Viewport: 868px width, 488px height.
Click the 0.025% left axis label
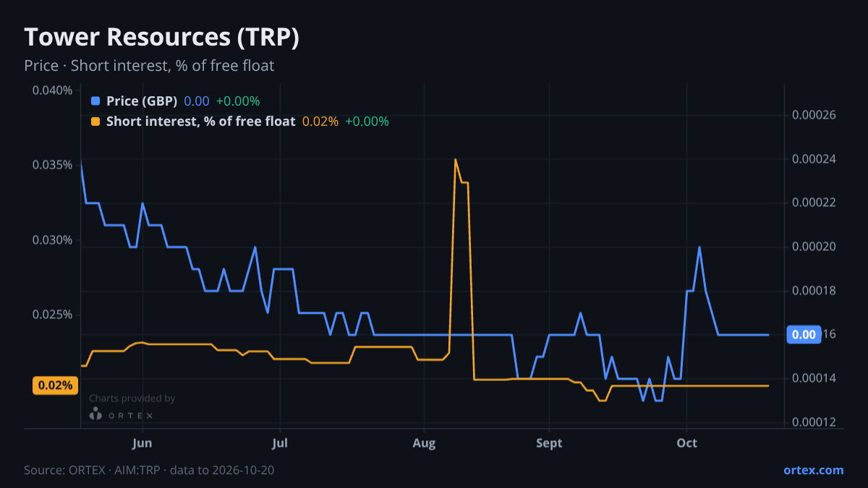coord(52,315)
